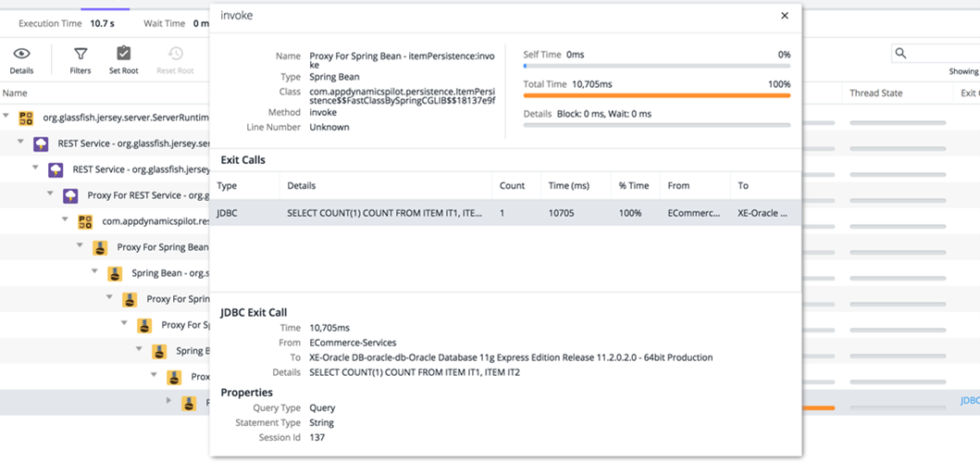The height and width of the screenshot is (463, 980).
Task: Select icon of second REST Service row
Action: pos(56,169)
